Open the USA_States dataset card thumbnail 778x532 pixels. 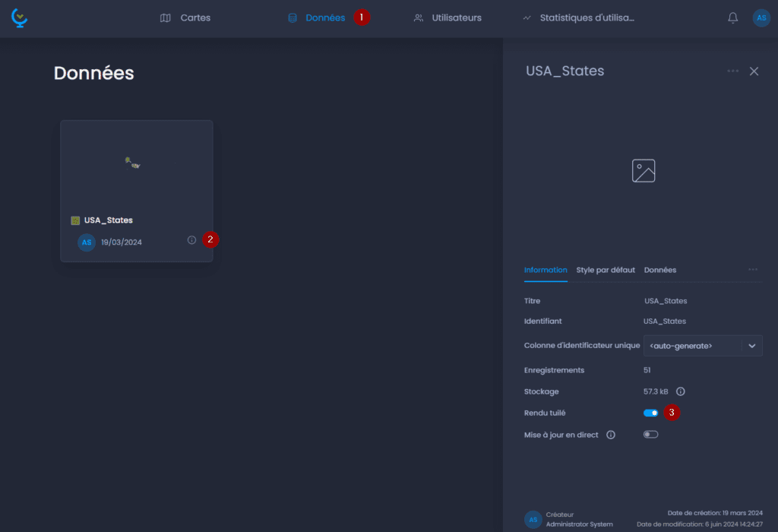coord(137,163)
